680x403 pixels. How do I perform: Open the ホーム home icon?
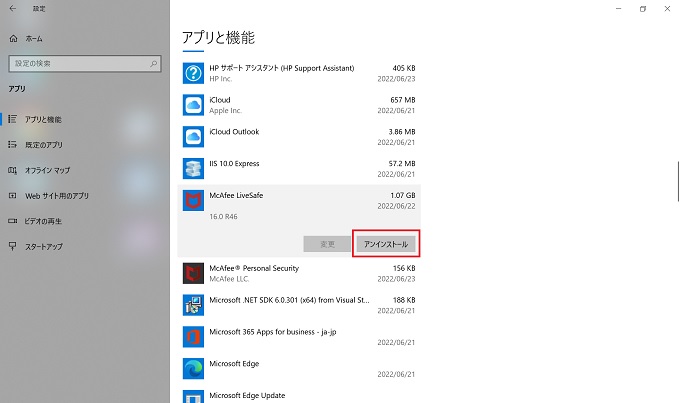[x=13, y=39]
